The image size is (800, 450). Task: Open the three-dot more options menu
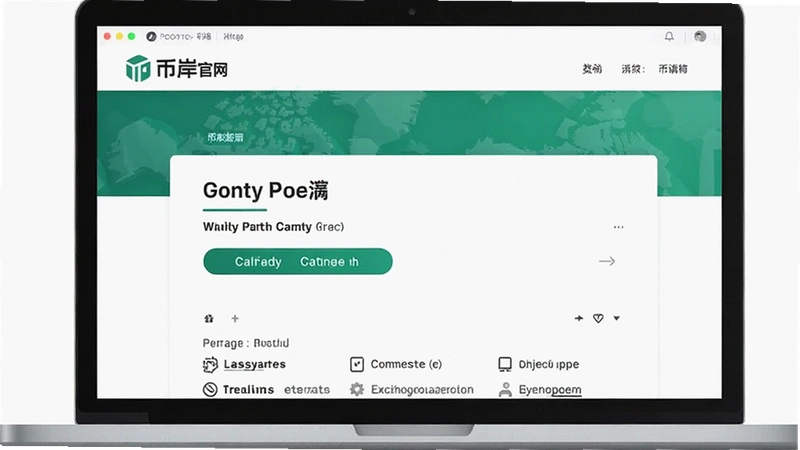pyautogui.click(x=618, y=227)
